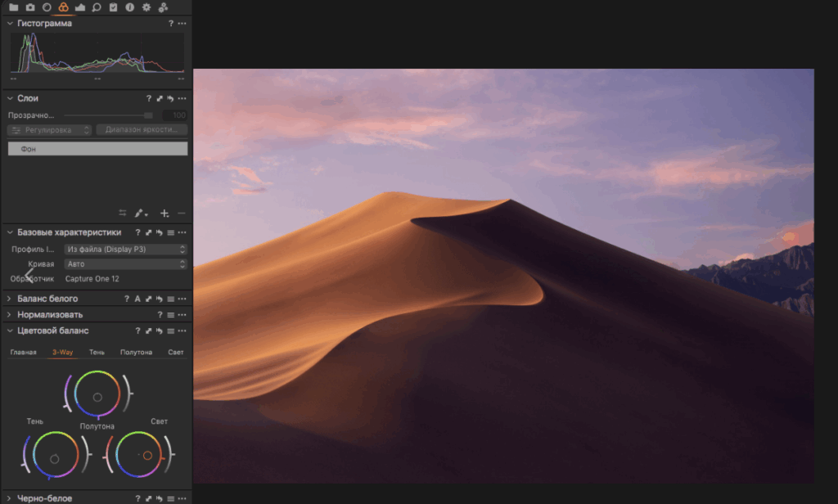The image size is (838, 504).
Task: Open the Library tool tab folder icon
Action: [x=13, y=7]
